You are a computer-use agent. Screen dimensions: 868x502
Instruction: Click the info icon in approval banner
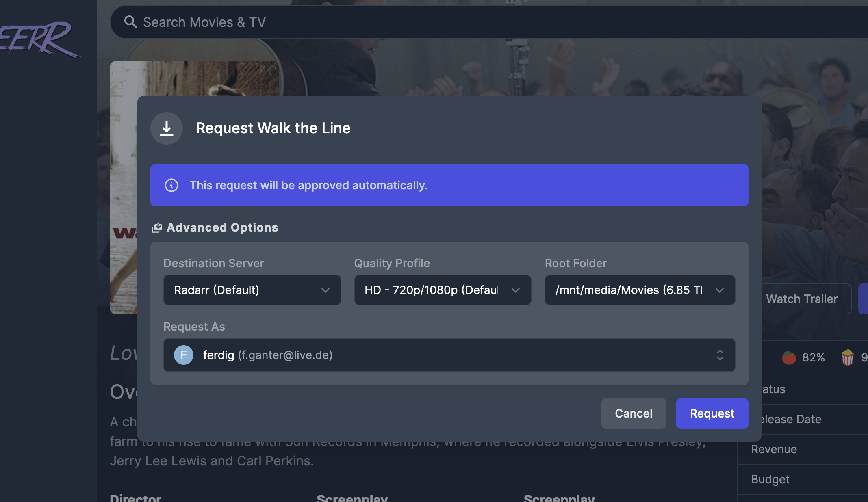pos(171,185)
